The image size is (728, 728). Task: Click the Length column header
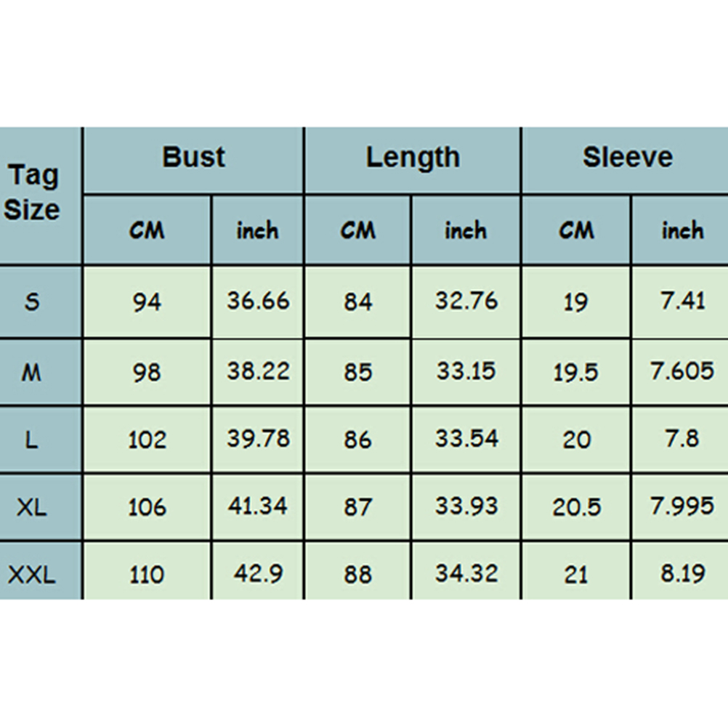pyautogui.click(x=412, y=158)
